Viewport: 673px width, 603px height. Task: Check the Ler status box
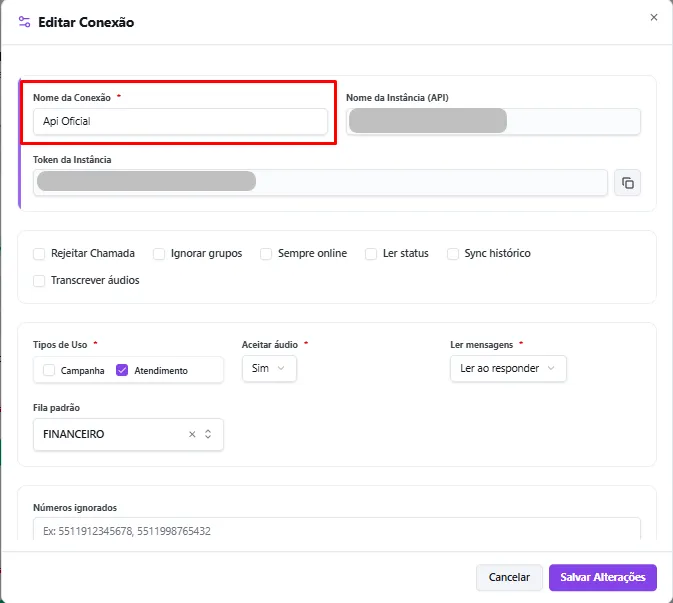(x=371, y=254)
